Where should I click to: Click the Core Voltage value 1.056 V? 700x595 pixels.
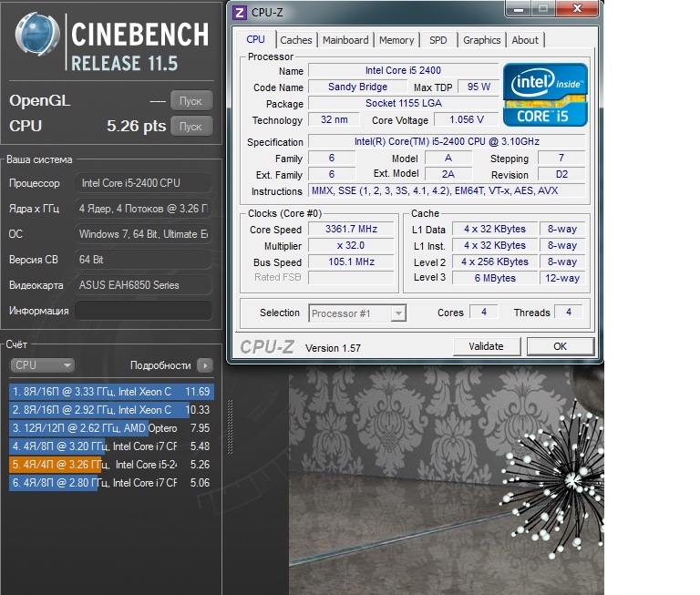coord(467,119)
